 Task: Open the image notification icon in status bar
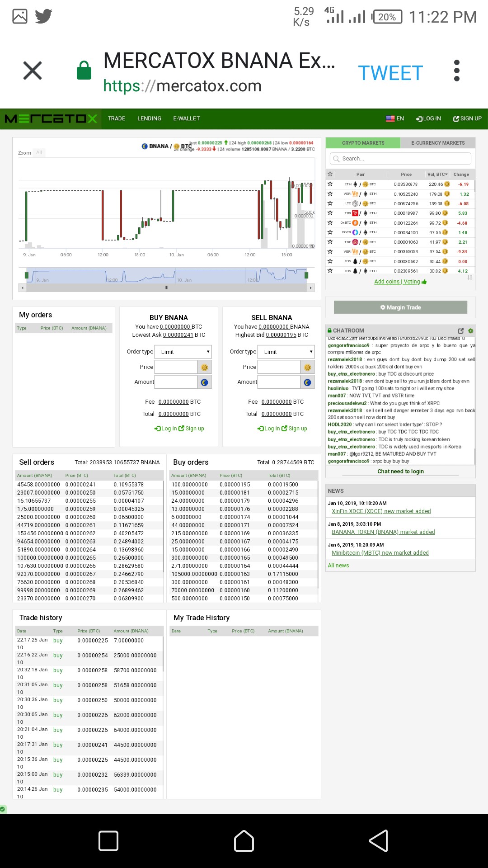(20, 16)
